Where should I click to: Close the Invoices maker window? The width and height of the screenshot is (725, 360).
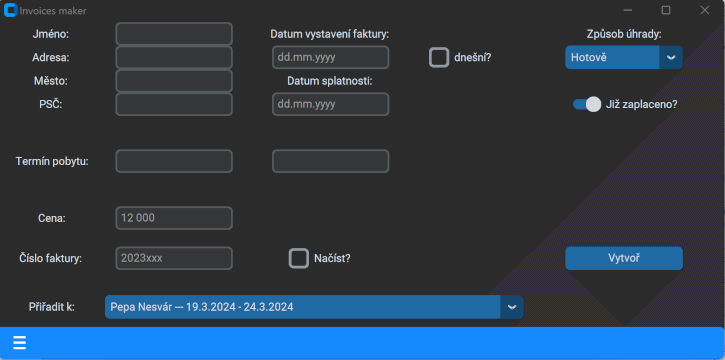[704, 10]
